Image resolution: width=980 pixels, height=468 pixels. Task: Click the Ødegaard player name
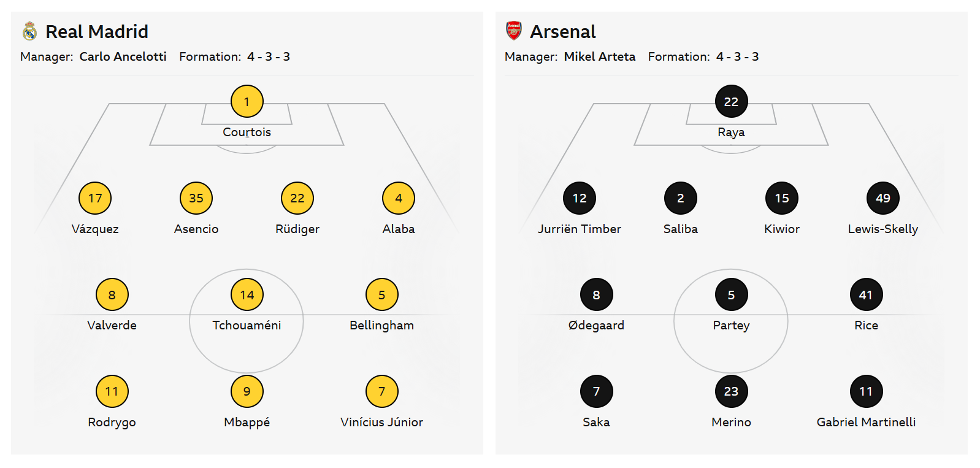click(x=597, y=326)
